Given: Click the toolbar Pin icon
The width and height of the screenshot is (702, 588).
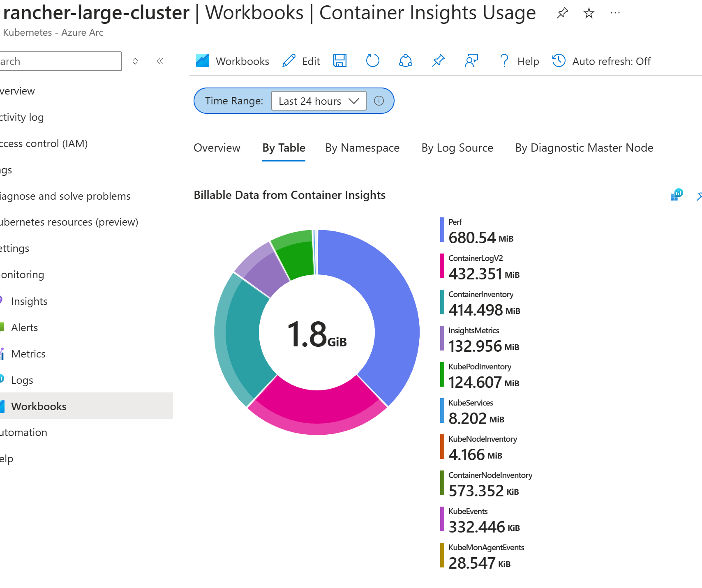Looking at the screenshot, I should point(438,61).
